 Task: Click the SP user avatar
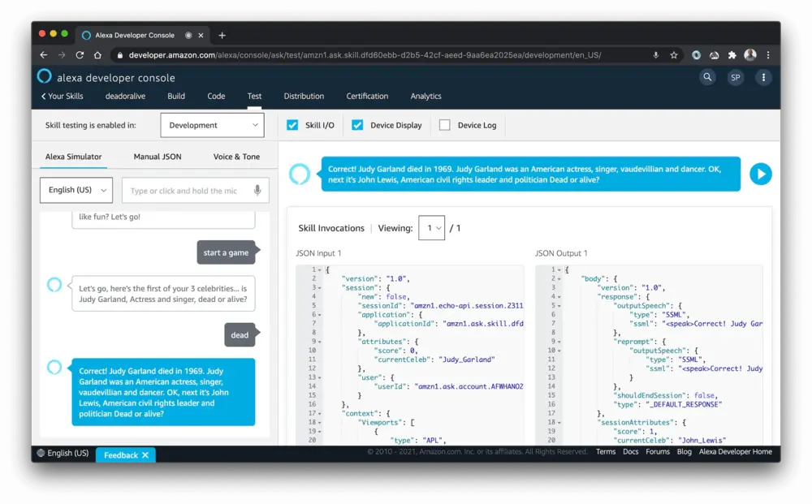(735, 77)
